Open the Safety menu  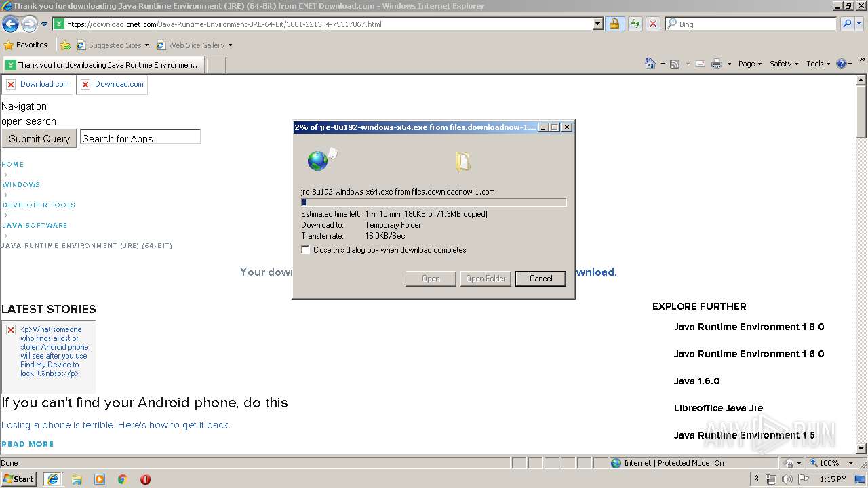pyautogui.click(x=784, y=64)
